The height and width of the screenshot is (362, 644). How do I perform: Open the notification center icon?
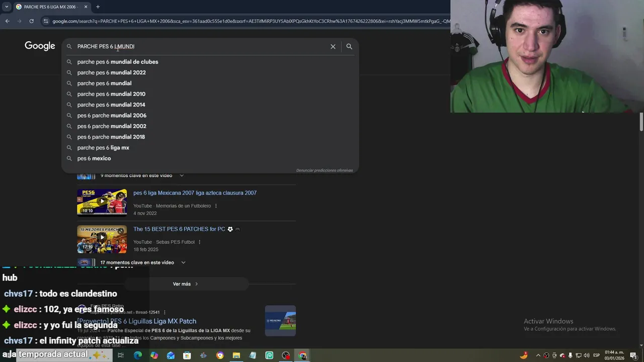(633, 355)
